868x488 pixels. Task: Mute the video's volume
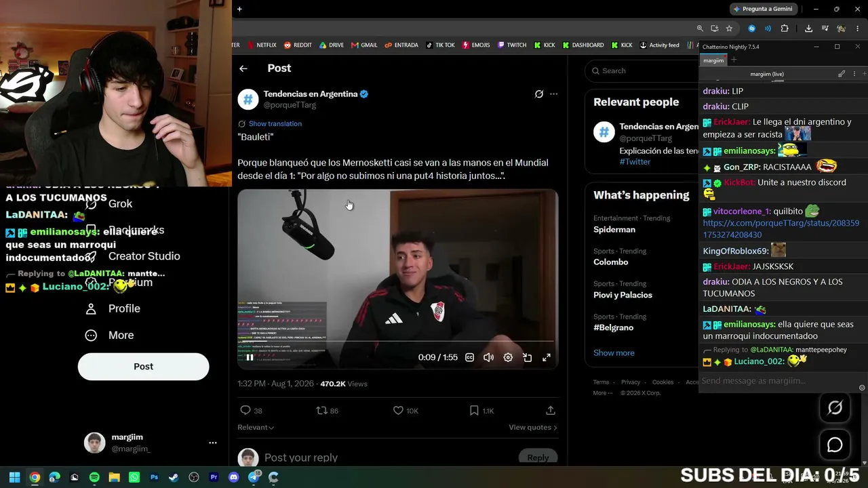click(488, 357)
